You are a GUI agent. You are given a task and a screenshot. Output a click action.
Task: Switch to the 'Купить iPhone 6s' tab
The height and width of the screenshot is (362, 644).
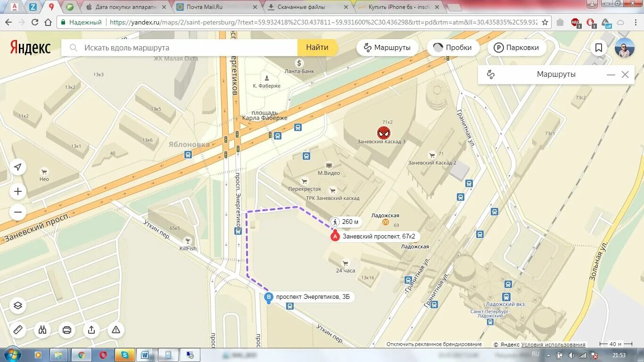398,7
